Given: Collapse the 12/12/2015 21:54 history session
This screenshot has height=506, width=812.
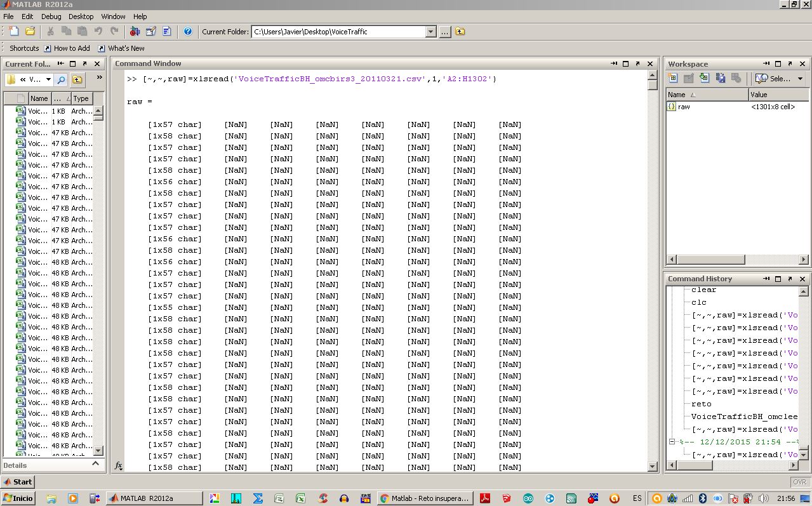Looking at the screenshot, I should click(x=672, y=442).
